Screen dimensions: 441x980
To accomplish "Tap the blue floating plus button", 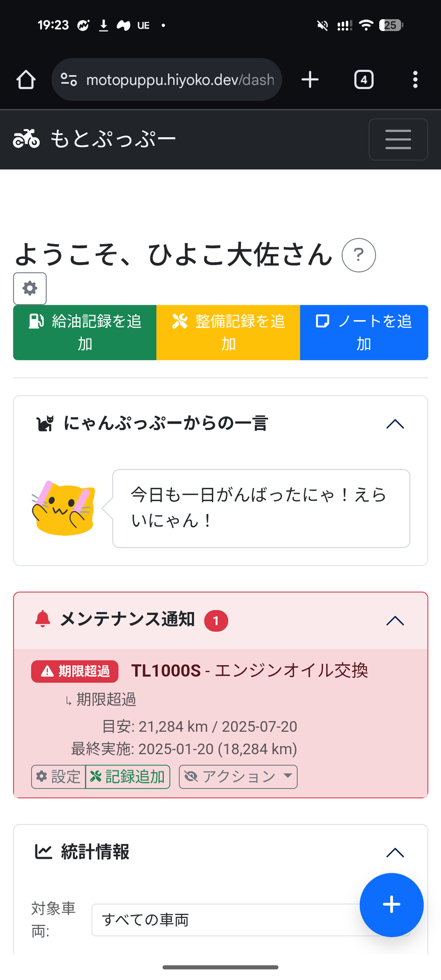I will (x=391, y=904).
